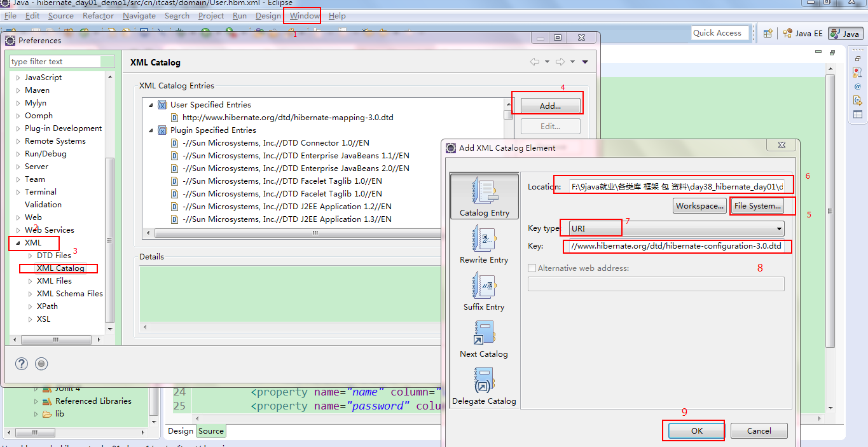Switch to the Source tab in editor
This screenshot has height=447, width=868.
(211, 430)
